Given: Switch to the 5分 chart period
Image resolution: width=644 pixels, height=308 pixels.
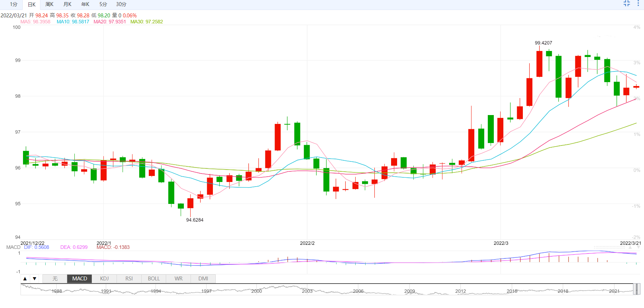Looking at the screenshot, I should point(103,4).
